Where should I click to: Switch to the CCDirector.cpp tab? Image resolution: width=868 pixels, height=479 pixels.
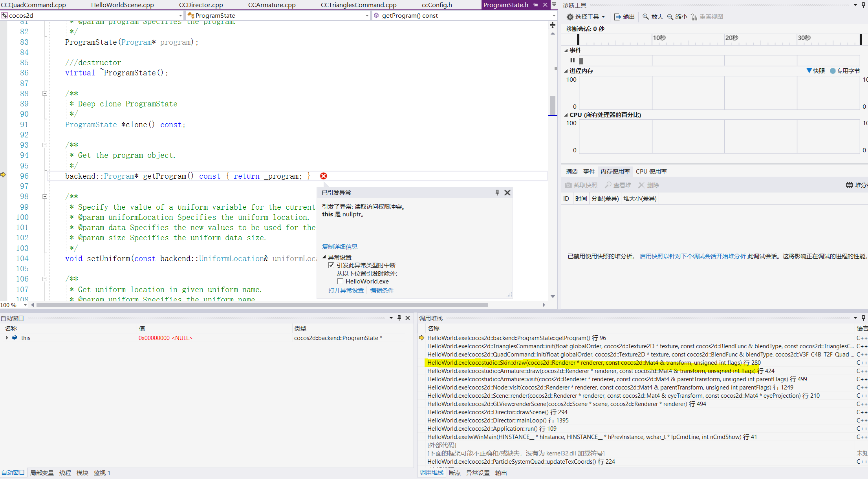coord(201,5)
